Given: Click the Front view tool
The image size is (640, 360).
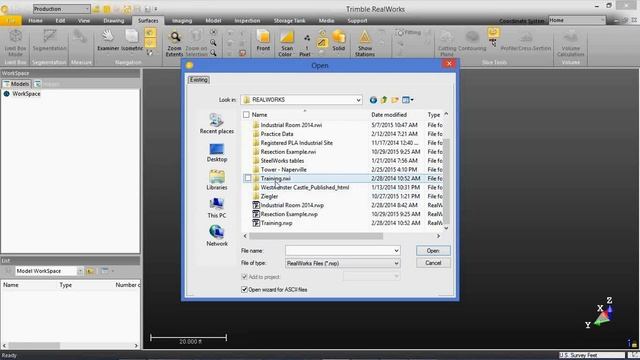Looking at the screenshot, I should [263, 41].
